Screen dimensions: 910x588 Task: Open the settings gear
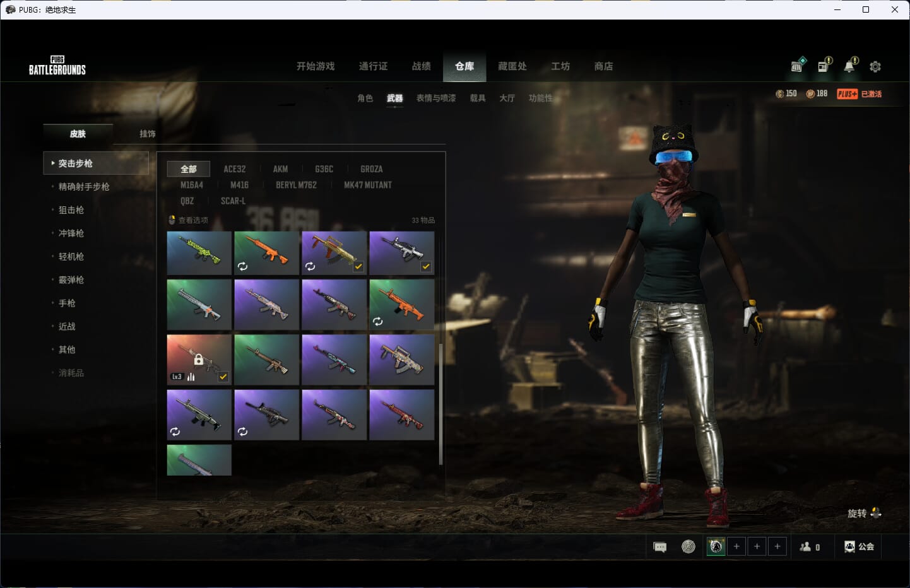click(x=875, y=66)
